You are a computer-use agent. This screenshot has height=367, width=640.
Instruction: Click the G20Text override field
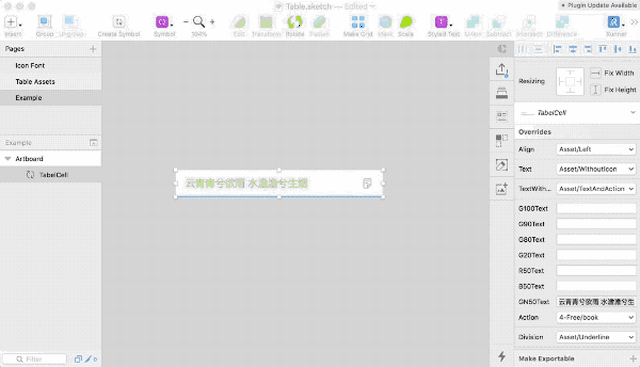(596, 255)
